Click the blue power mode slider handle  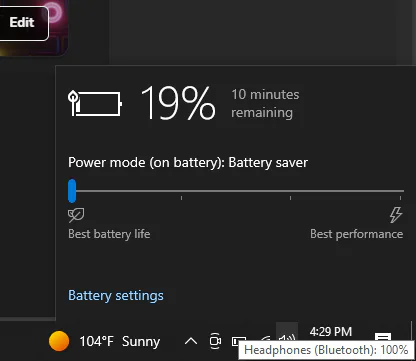coord(72,191)
